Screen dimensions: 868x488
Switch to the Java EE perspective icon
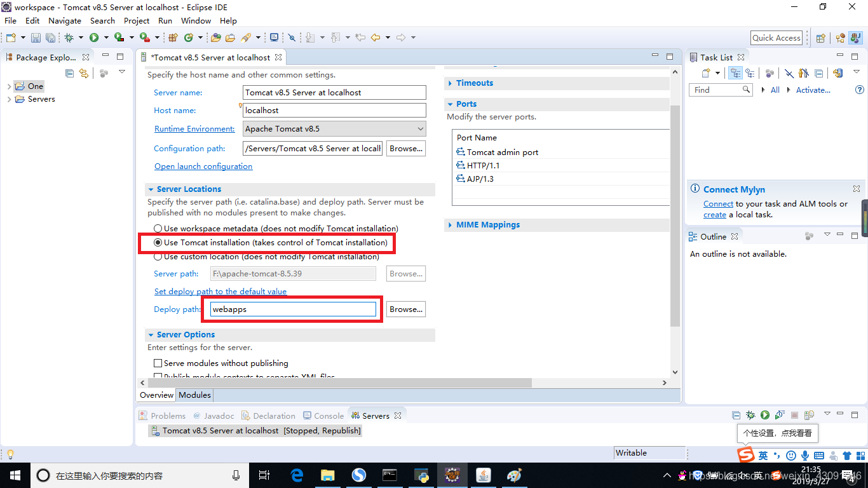pos(841,38)
